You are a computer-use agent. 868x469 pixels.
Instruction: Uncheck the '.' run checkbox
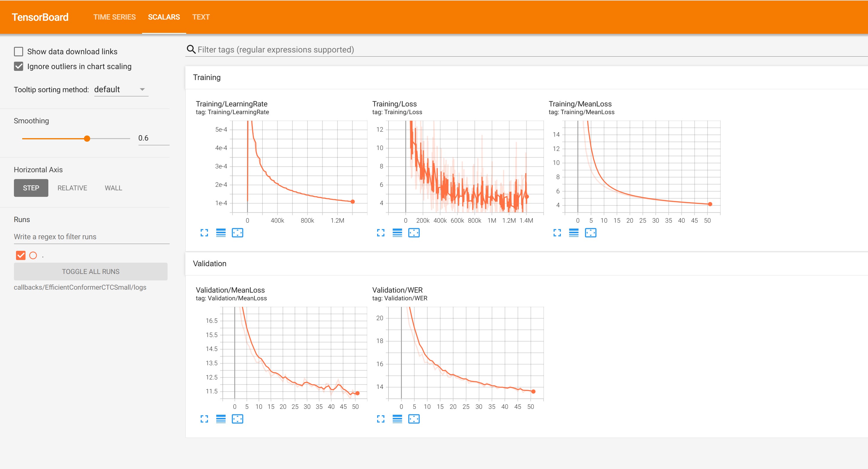click(20, 255)
